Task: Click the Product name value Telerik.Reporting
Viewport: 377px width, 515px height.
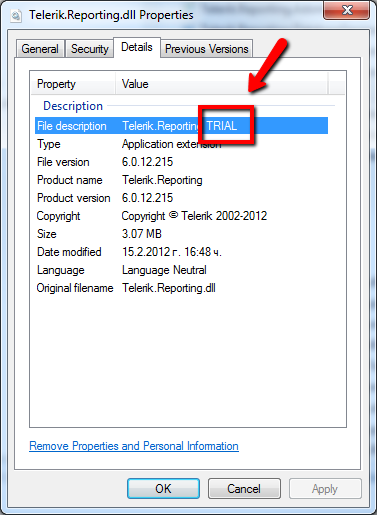Action: pyautogui.click(x=162, y=180)
